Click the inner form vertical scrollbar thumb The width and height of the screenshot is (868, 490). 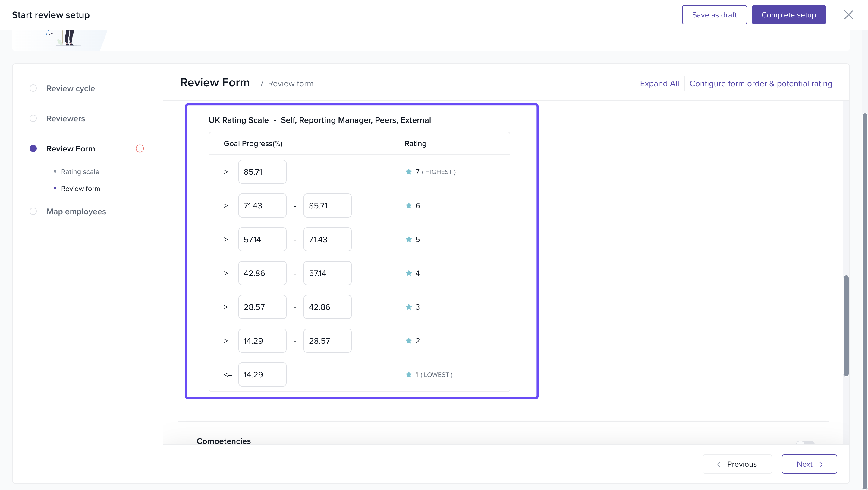(846, 326)
